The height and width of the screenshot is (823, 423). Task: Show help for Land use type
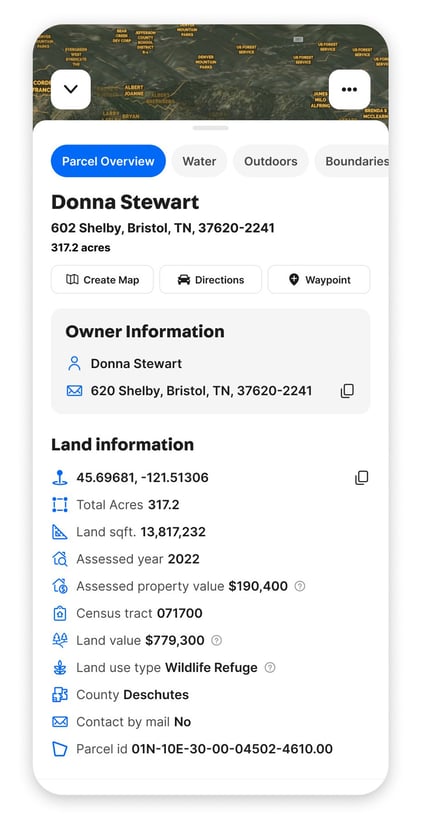tap(270, 668)
